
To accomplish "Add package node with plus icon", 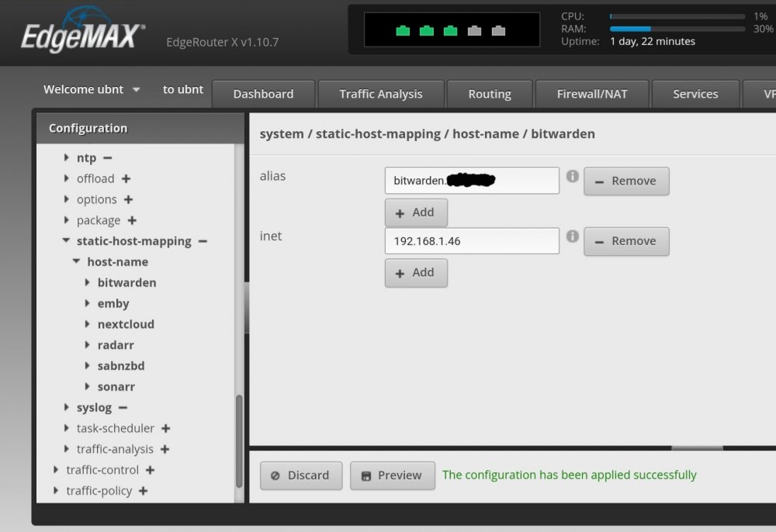I will coord(132,220).
